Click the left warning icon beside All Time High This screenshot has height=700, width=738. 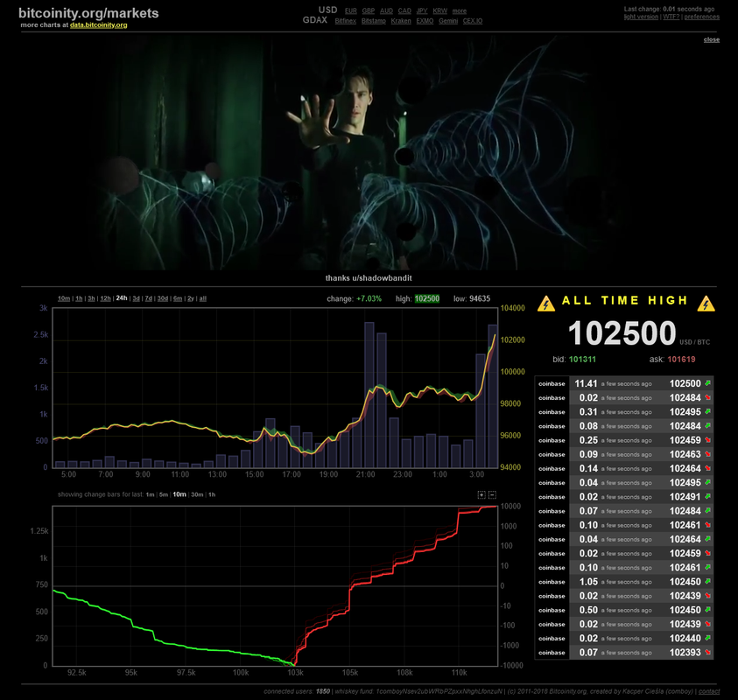[x=546, y=304]
